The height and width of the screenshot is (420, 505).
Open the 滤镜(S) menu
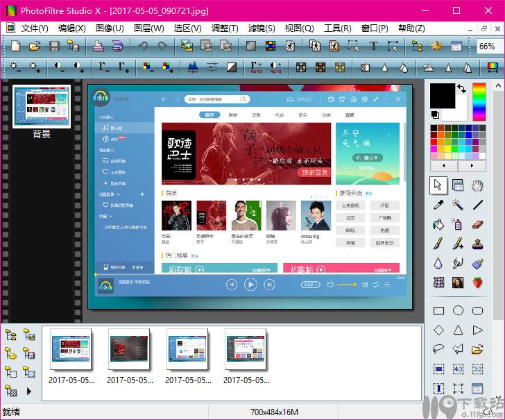(262, 28)
